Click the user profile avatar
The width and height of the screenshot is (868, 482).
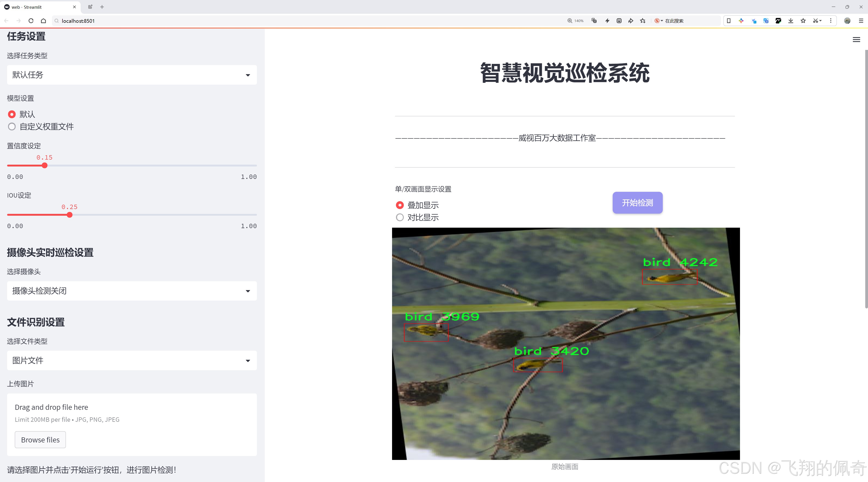point(847,20)
